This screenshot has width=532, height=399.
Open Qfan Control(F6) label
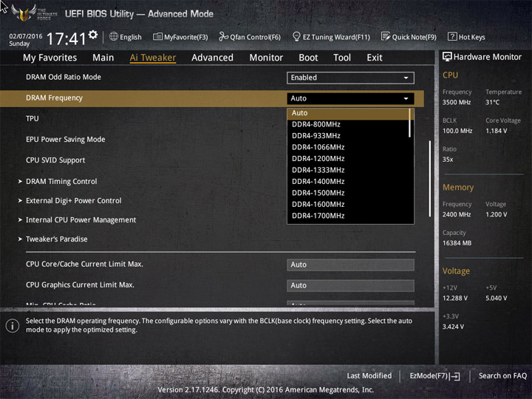click(x=255, y=37)
